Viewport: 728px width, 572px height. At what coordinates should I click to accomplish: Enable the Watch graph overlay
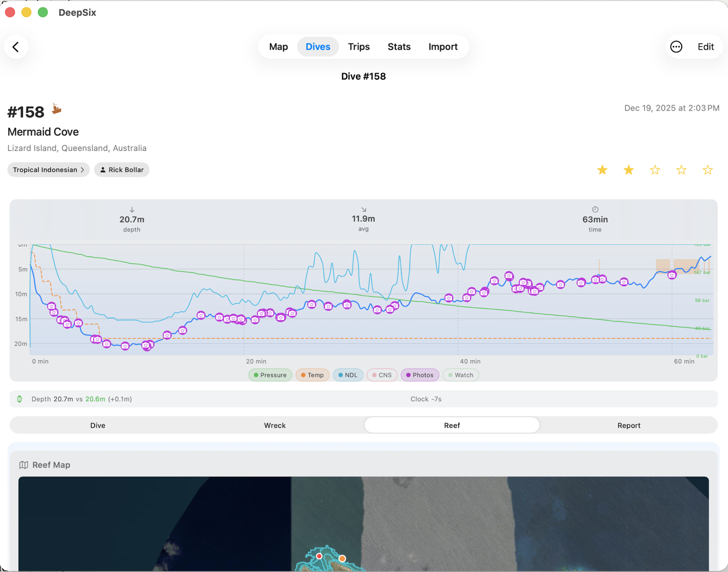(461, 375)
